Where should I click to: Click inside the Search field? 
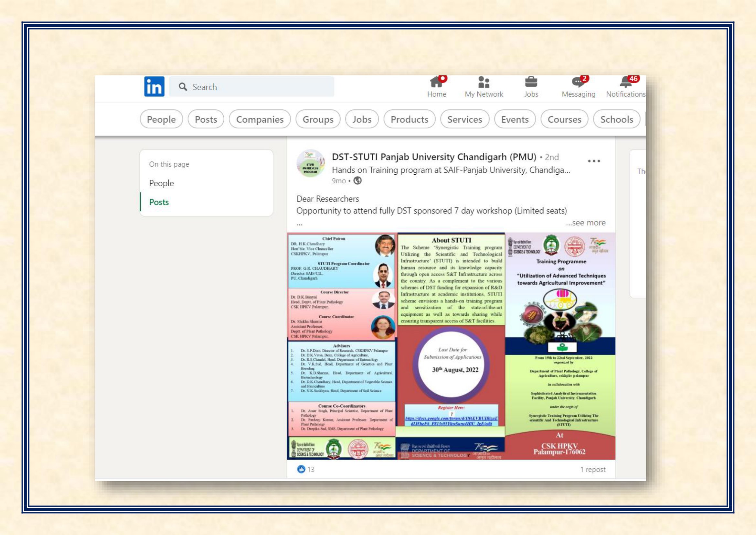[251, 87]
